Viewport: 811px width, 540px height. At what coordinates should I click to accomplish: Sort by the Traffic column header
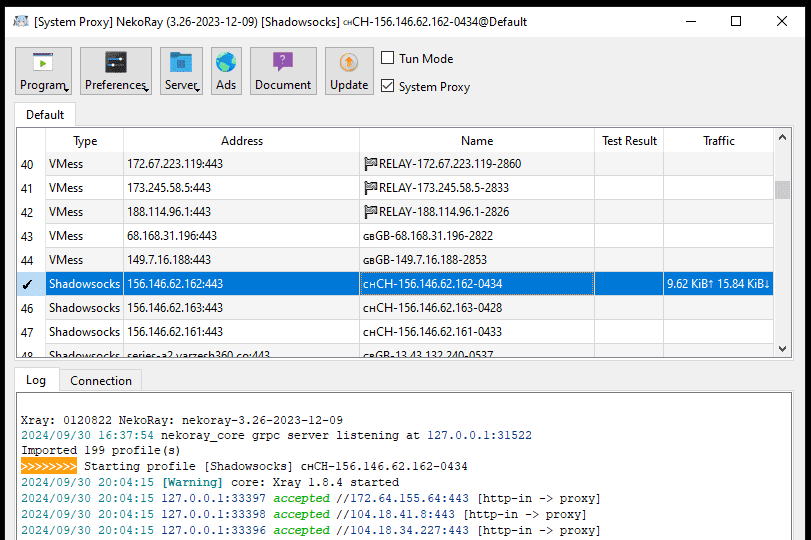[x=718, y=141]
